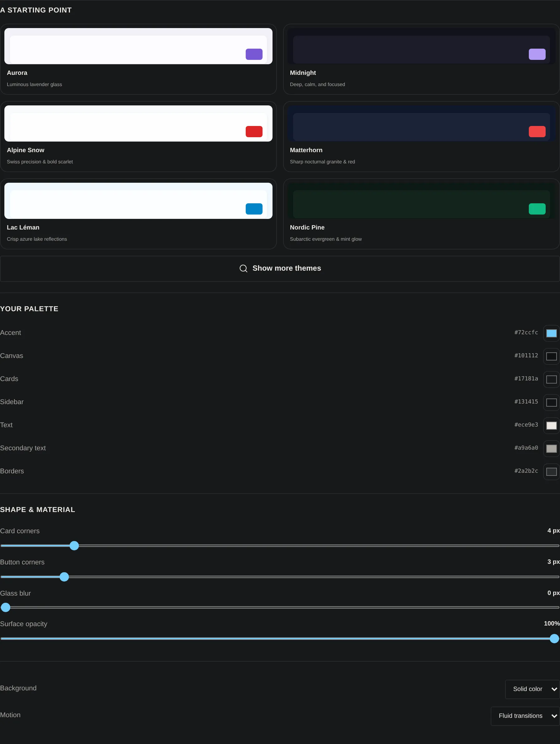Image resolution: width=560 pixels, height=744 pixels.
Task: Select the Midnight theme preview
Action: (422, 46)
